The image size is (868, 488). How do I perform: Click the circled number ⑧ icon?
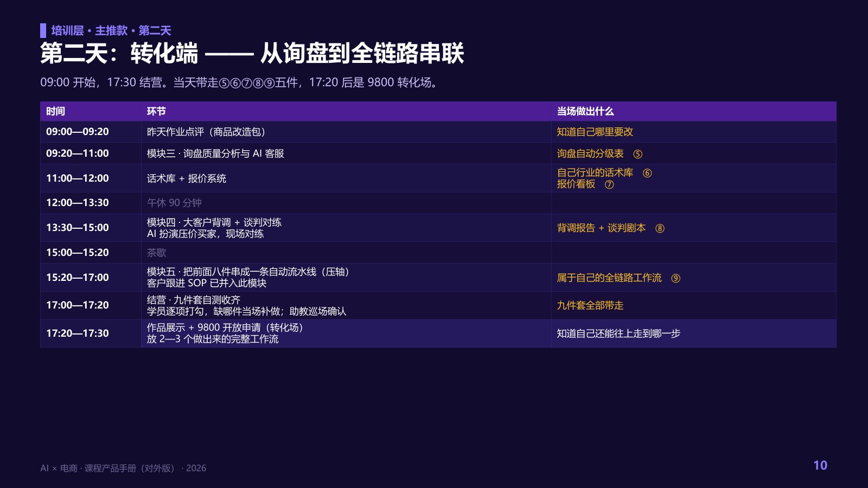pyautogui.click(x=660, y=228)
